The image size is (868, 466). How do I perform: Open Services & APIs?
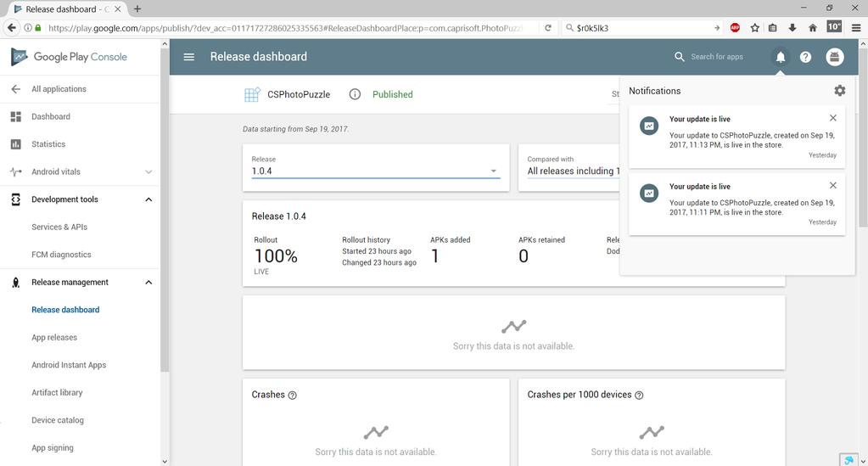pyautogui.click(x=59, y=227)
